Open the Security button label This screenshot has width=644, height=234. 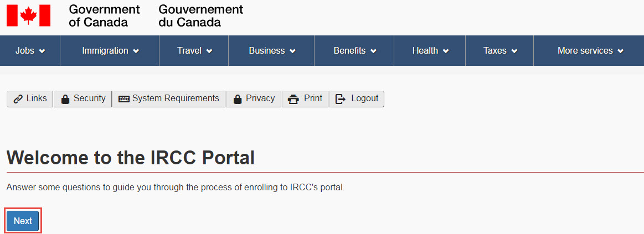pyautogui.click(x=90, y=98)
